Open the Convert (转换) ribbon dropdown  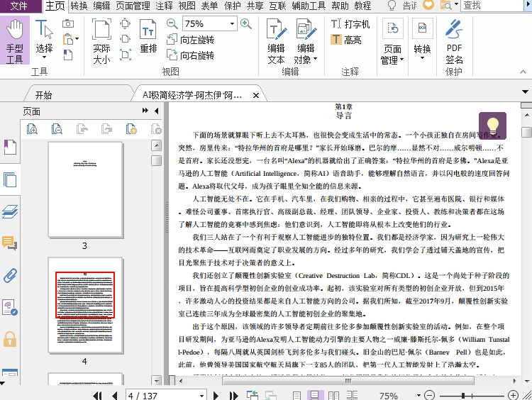point(422,39)
